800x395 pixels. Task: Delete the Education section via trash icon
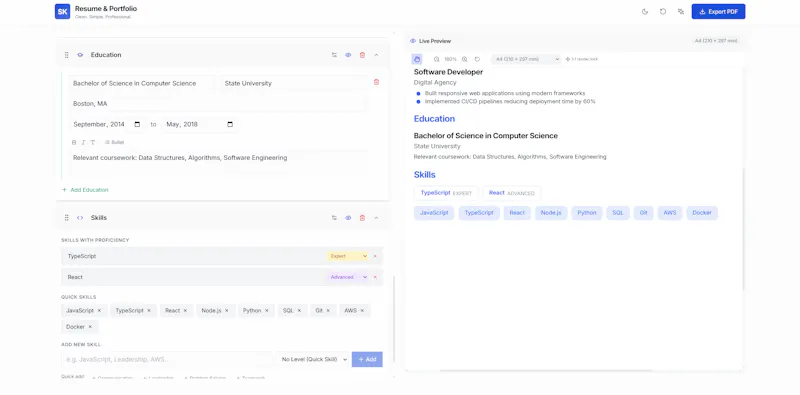(362, 55)
